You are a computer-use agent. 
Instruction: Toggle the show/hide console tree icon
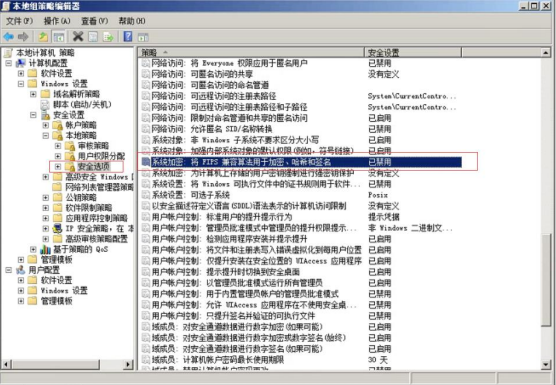[x=59, y=37]
